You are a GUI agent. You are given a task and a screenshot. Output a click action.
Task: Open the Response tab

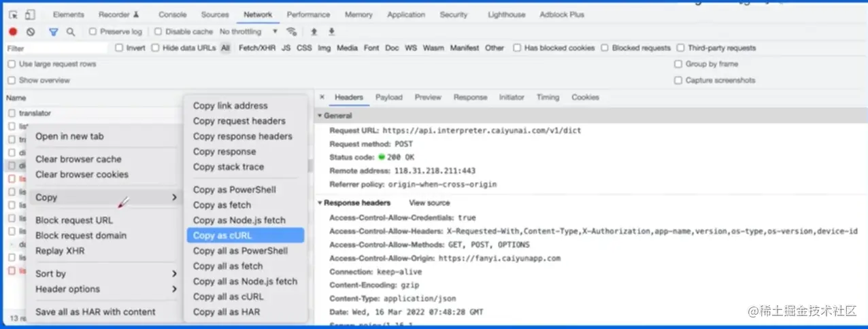pyautogui.click(x=470, y=97)
